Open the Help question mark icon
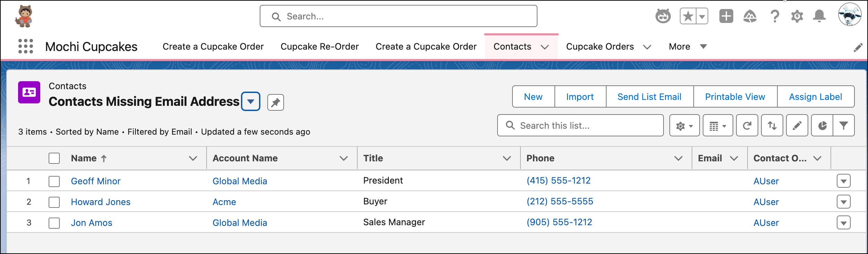 pyautogui.click(x=775, y=16)
